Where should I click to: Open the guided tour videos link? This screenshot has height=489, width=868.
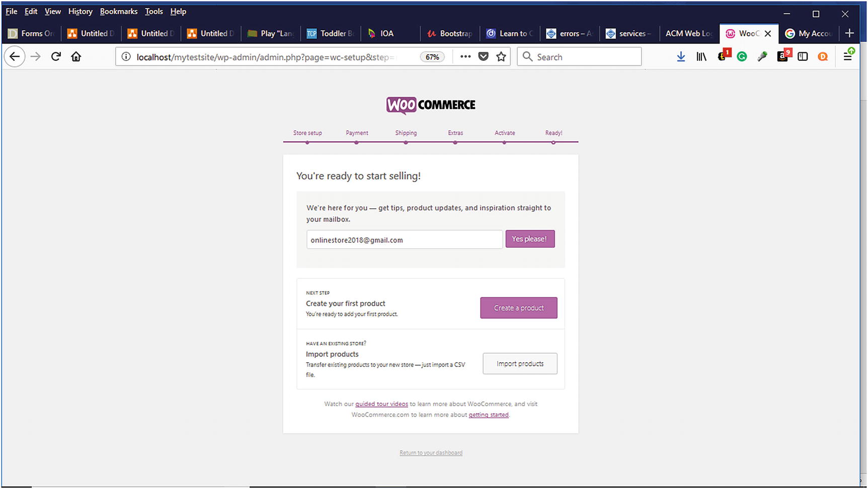point(381,404)
